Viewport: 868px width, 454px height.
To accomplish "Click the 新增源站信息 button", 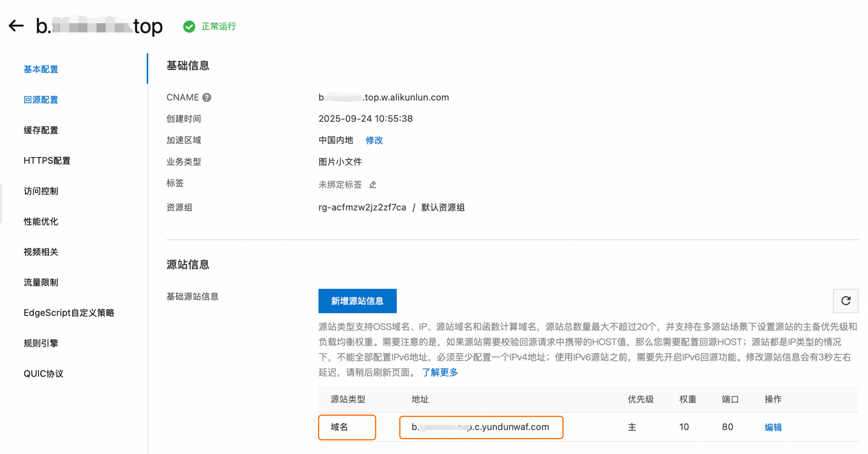I will tap(357, 301).
